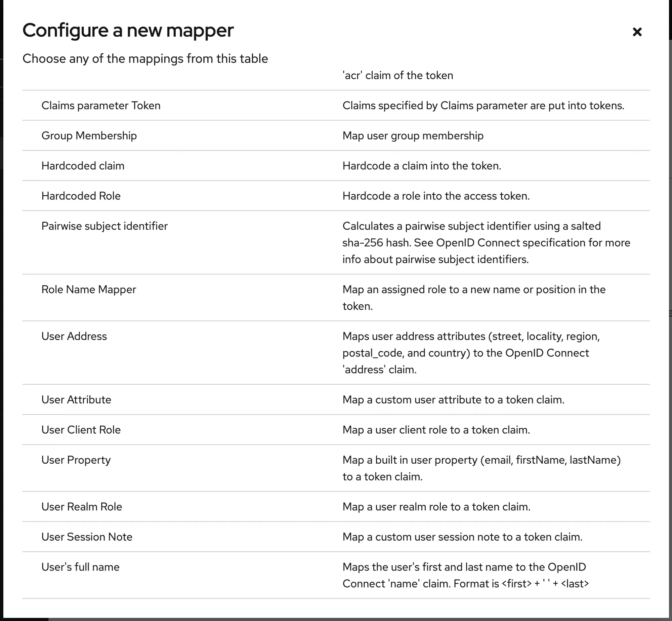Click "Map user group membership" description text

[413, 136]
